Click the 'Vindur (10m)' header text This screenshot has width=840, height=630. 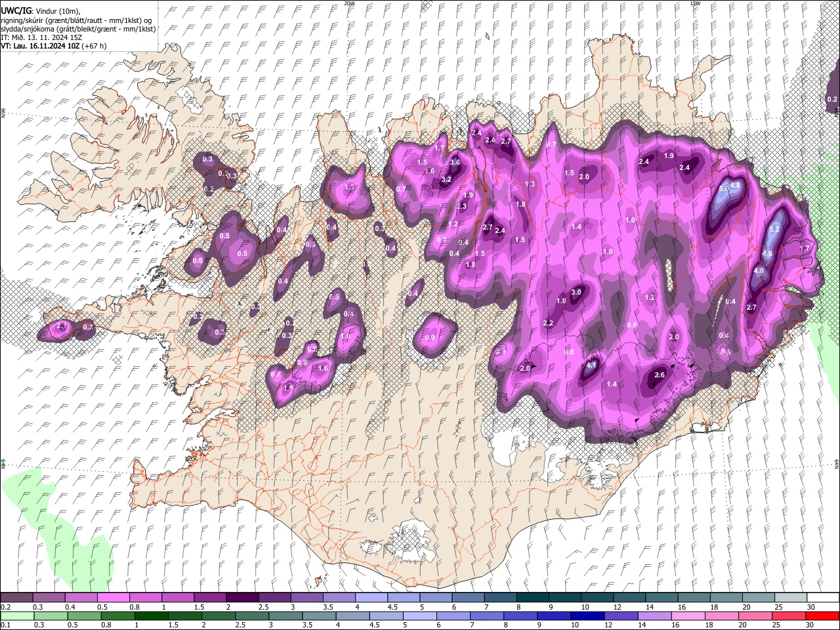click(x=57, y=10)
